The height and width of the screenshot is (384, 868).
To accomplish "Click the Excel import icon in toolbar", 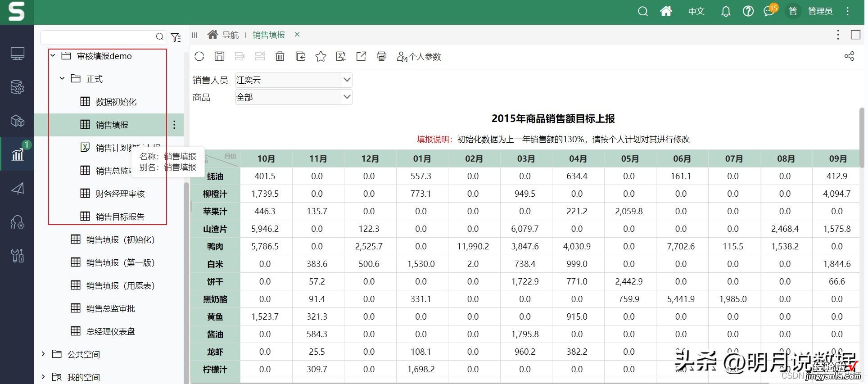I will pos(341,56).
